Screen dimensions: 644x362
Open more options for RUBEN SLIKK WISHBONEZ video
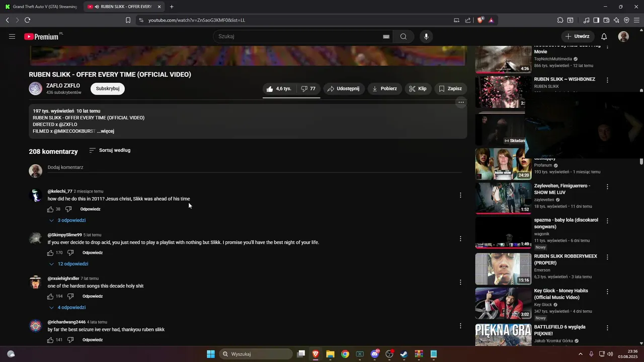(607, 80)
